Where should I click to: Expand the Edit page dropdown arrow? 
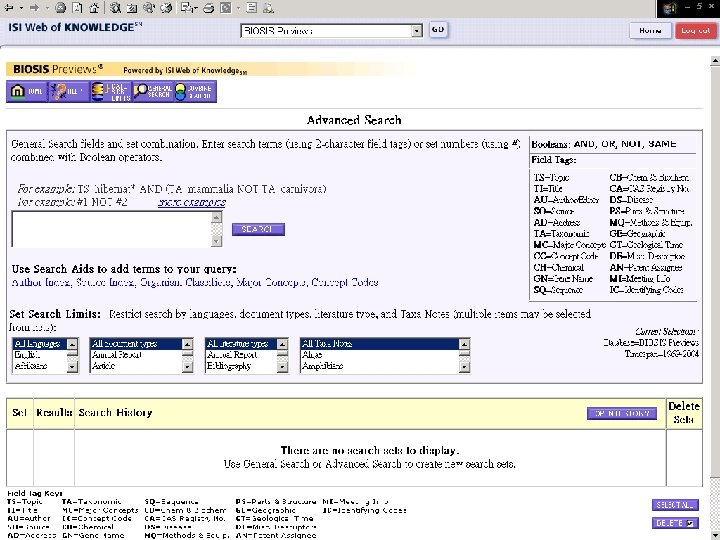[238, 8]
